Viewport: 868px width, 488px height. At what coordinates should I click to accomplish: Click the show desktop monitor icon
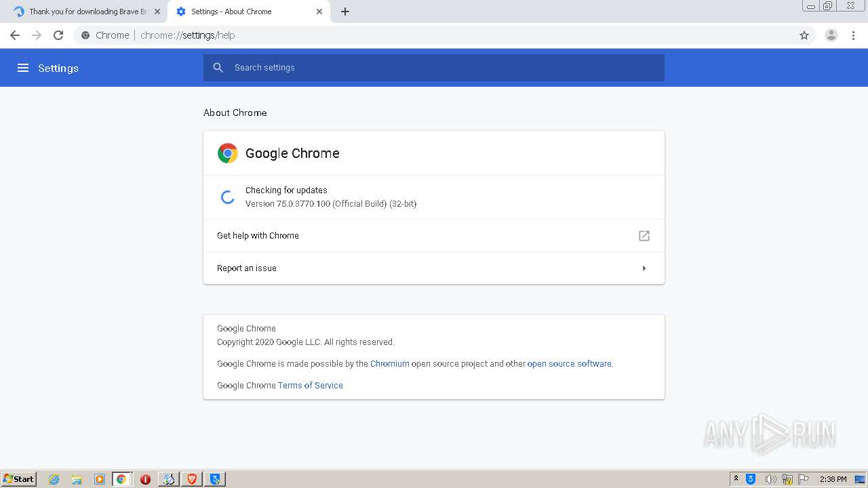point(860,479)
